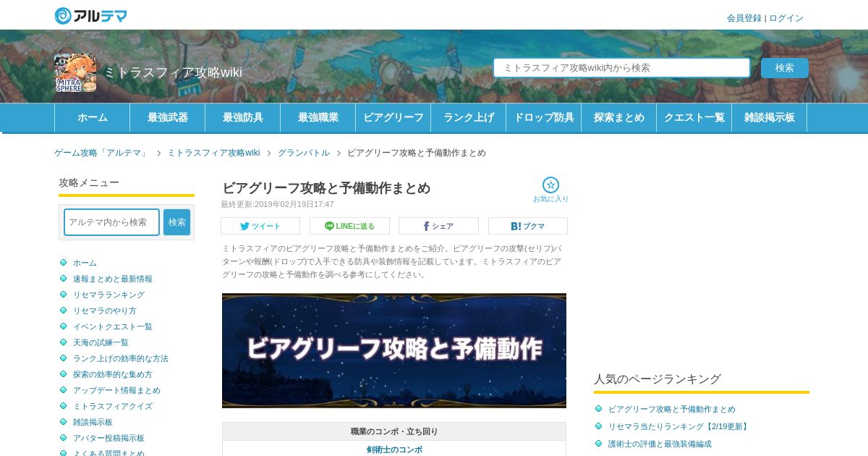The height and width of the screenshot is (456, 868).
Task: Open sidebar link ホーム
Action: [x=85, y=263]
